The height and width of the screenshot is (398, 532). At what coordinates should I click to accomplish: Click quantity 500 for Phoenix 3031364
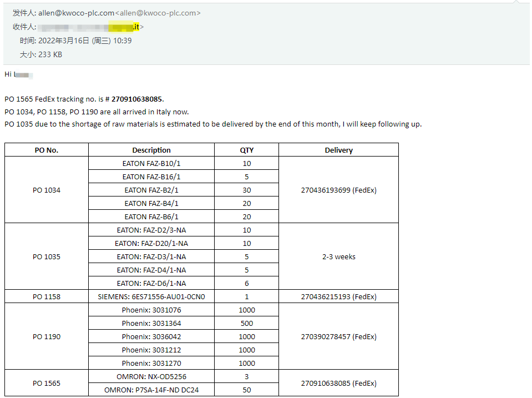pos(247,323)
